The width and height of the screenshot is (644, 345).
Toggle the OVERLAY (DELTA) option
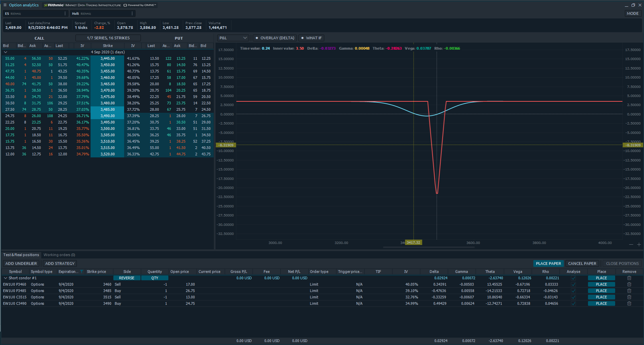pos(274,38)
